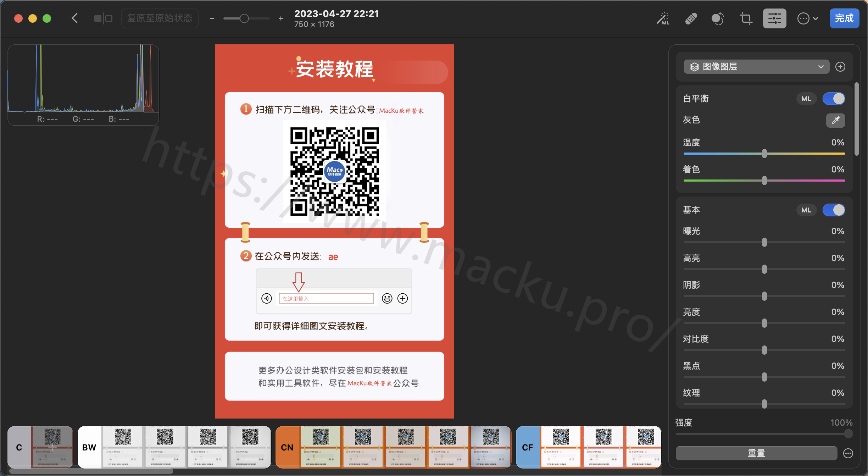The image size is (868, 476).
Task: Add a layer with the plus icon
Action: click(840, 67)
